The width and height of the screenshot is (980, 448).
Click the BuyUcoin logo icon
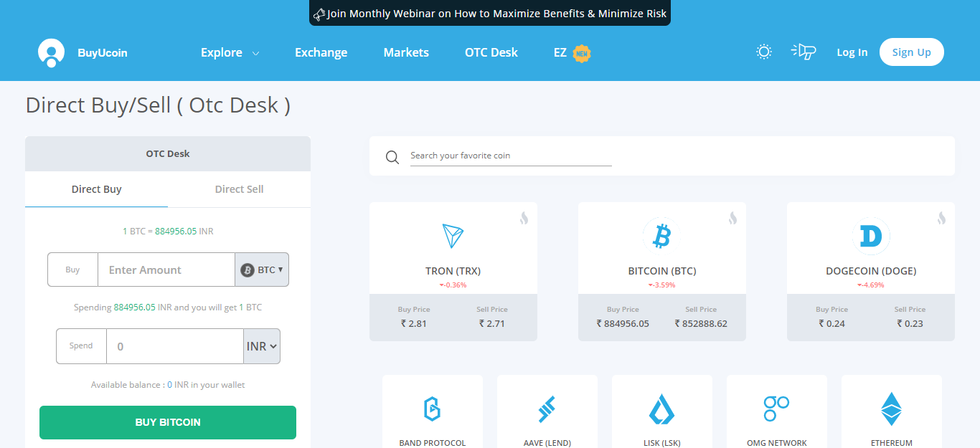pos(51,53)
